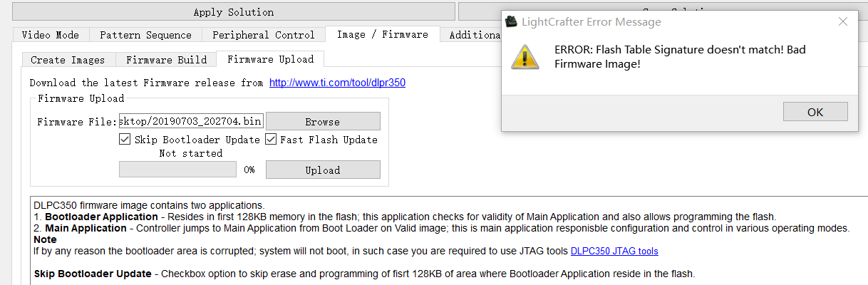Viewport: 868px width, 285px height.
Task: Close the LightCrafter Error Message dialog
Action: click(842, 21)
